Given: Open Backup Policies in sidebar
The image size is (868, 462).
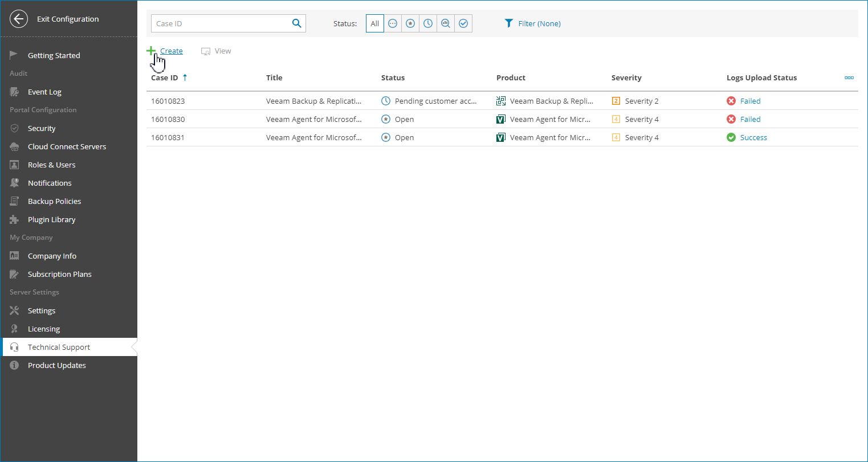Looking at the screenshot, I should (x=54, y=201).
